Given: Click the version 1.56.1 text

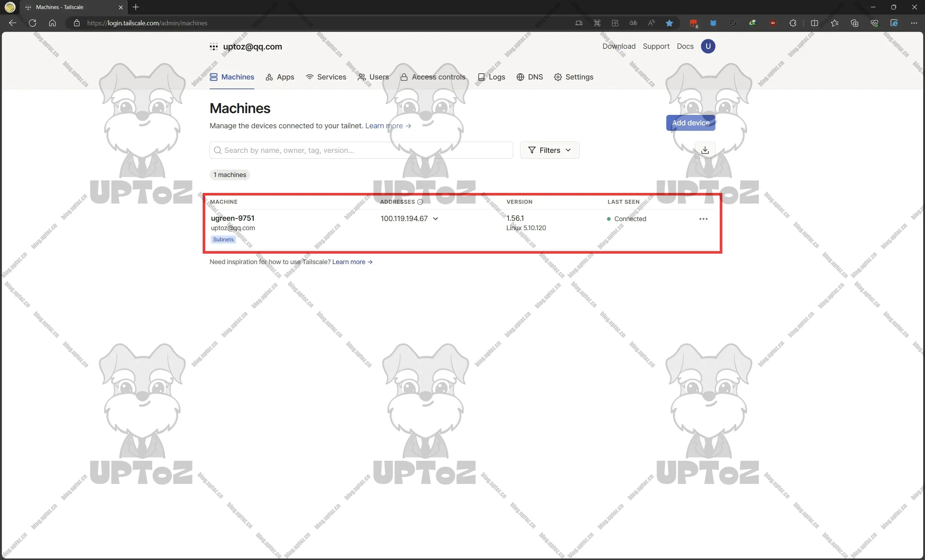Looking at the screenshot, I should pos(515,218).
